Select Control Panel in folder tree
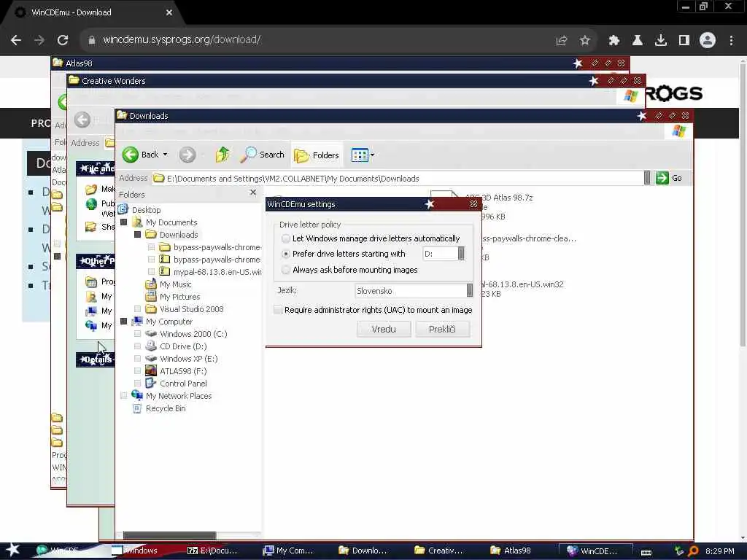Viewport: 747px width, 560px height. click(x=183, y=384)
